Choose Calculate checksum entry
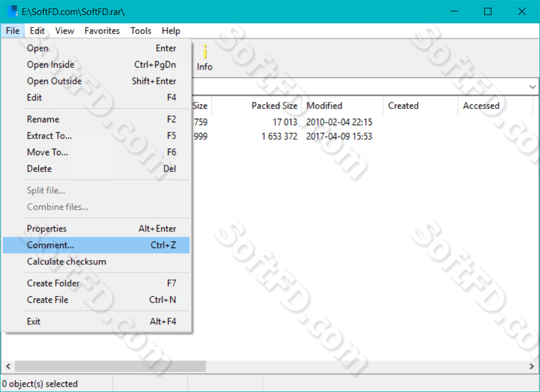Screen dimensions: 540x392 (x=96, y=262)
